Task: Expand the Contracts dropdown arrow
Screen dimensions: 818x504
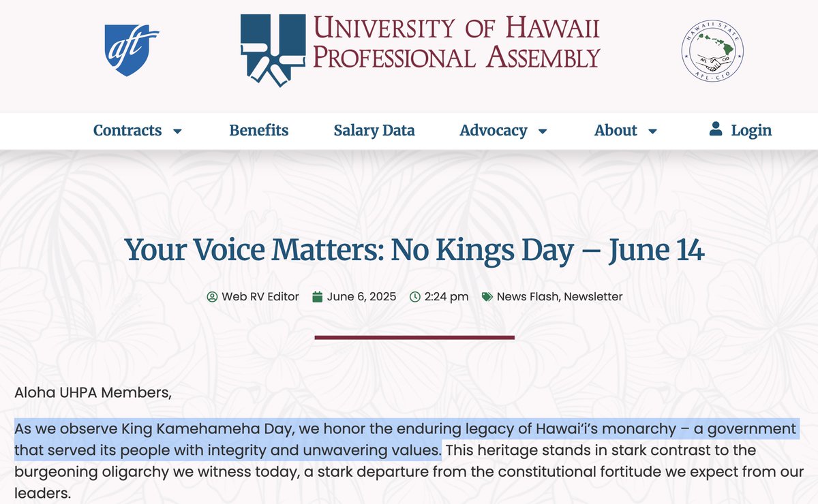Action: tap(177, 131)
